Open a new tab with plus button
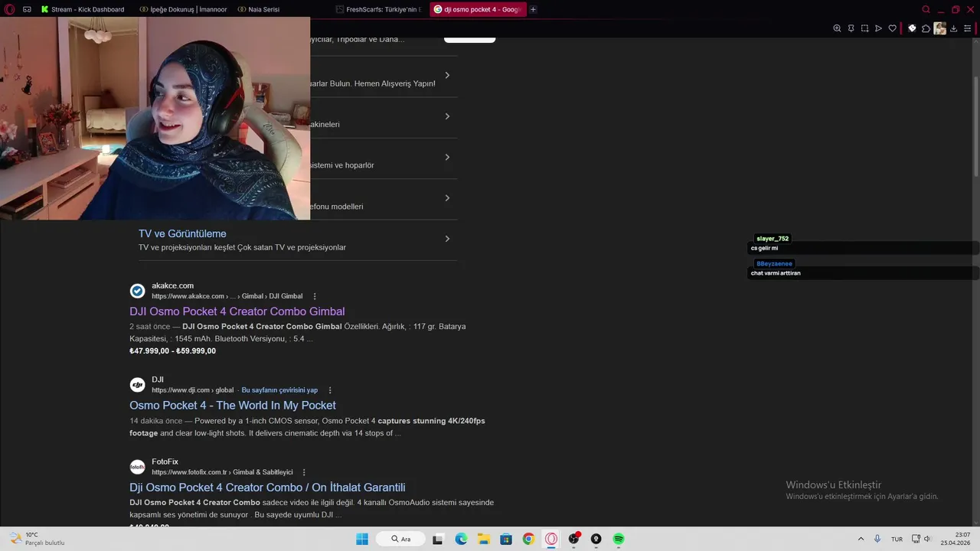 pos(533,9)
